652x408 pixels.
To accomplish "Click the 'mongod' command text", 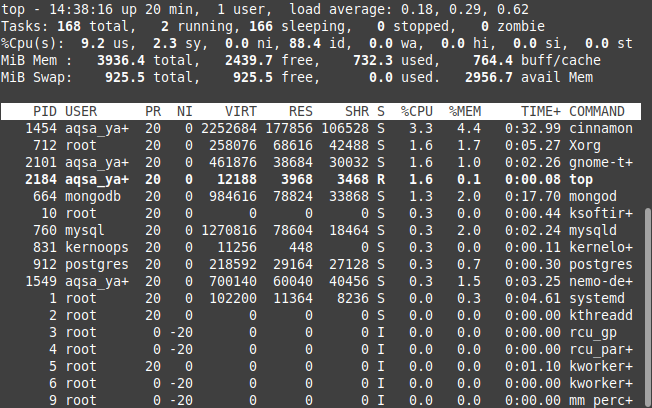I will click(x=593, y=197).
